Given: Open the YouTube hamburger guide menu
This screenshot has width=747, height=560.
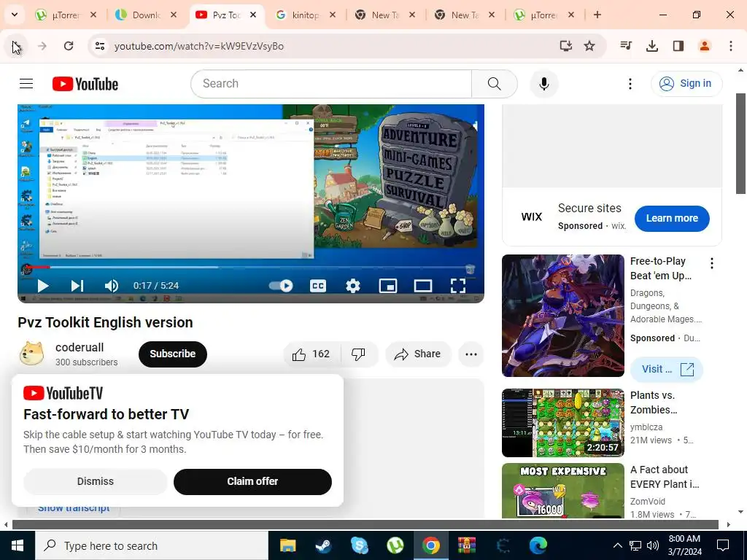Looking at the screenshot, I should (x=26, y=84).
